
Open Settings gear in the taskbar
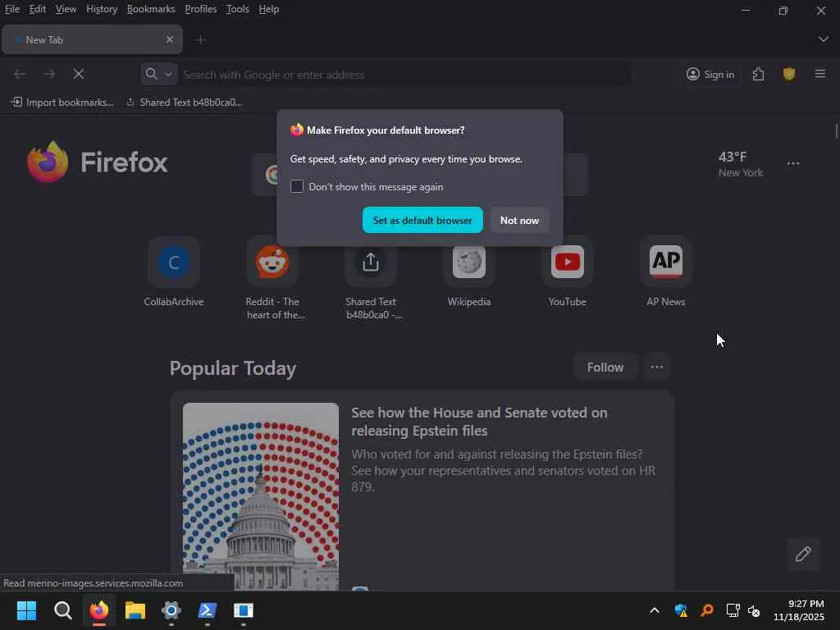point(171,610)
